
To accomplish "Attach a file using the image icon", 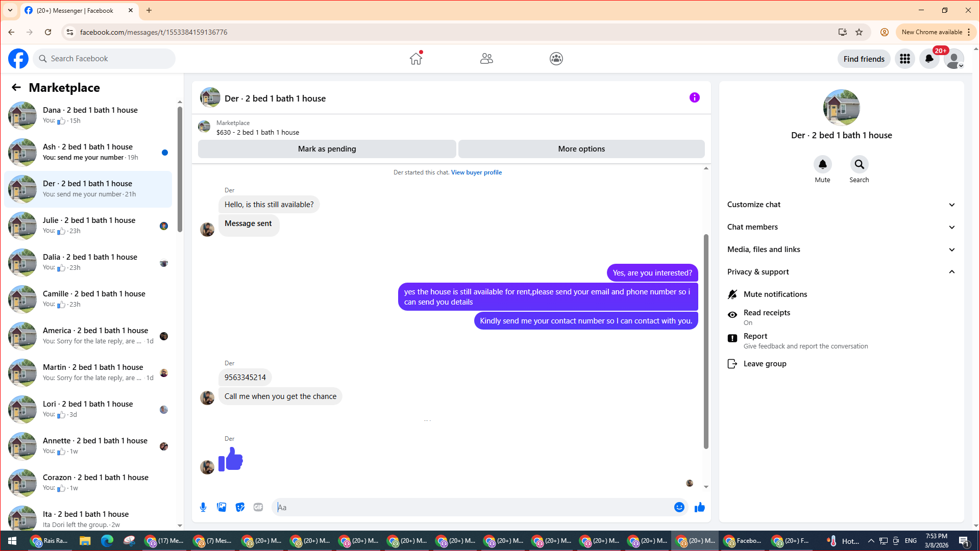I will point(222,507).
